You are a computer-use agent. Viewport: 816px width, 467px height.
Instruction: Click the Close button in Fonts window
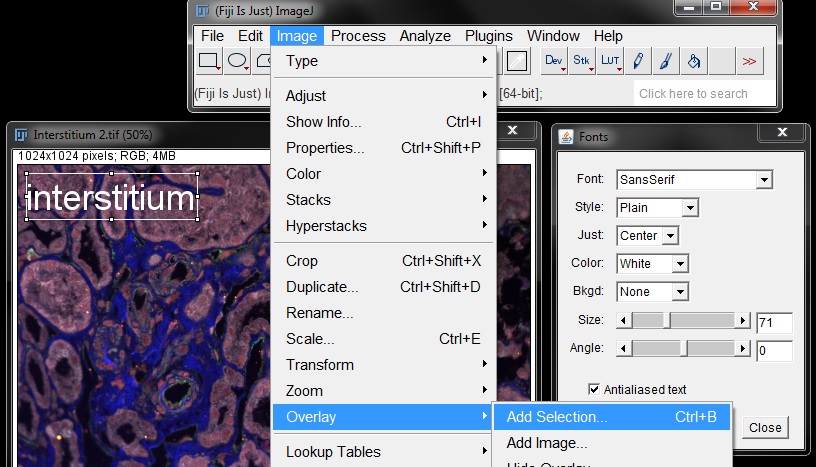765,427
